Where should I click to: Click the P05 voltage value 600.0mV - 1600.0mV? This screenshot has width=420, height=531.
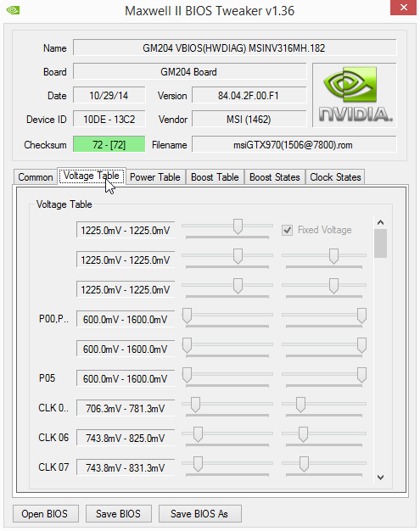(126, 378)
